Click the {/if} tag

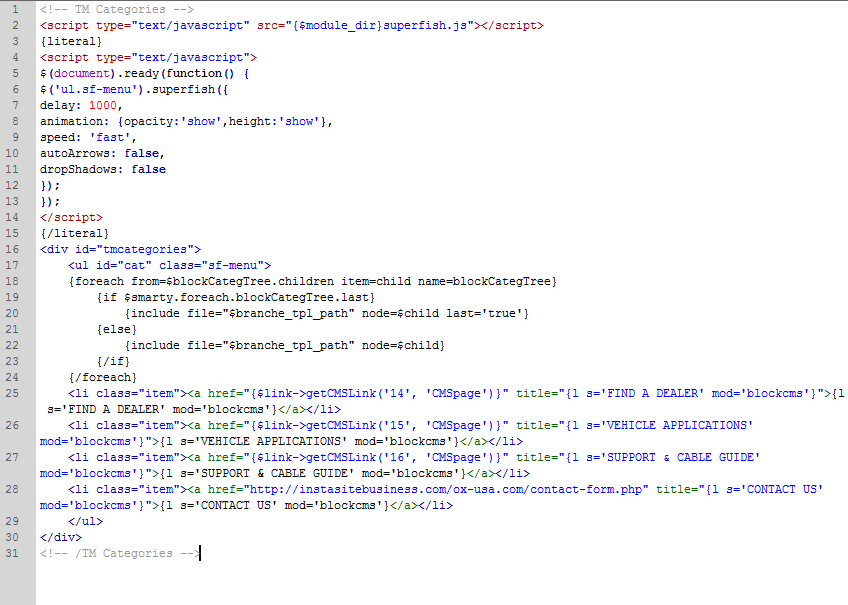coord(113,361)
